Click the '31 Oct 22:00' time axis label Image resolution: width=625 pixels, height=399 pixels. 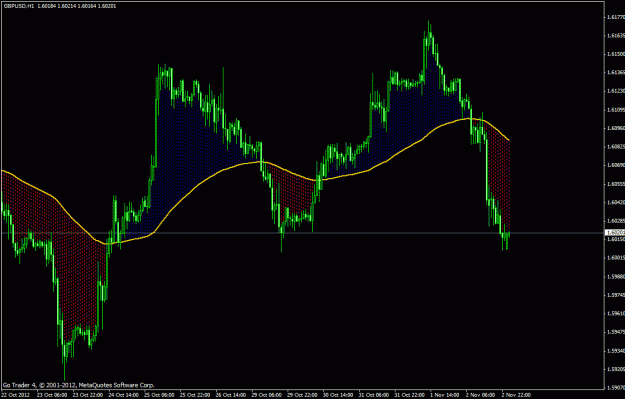(410, 395)
